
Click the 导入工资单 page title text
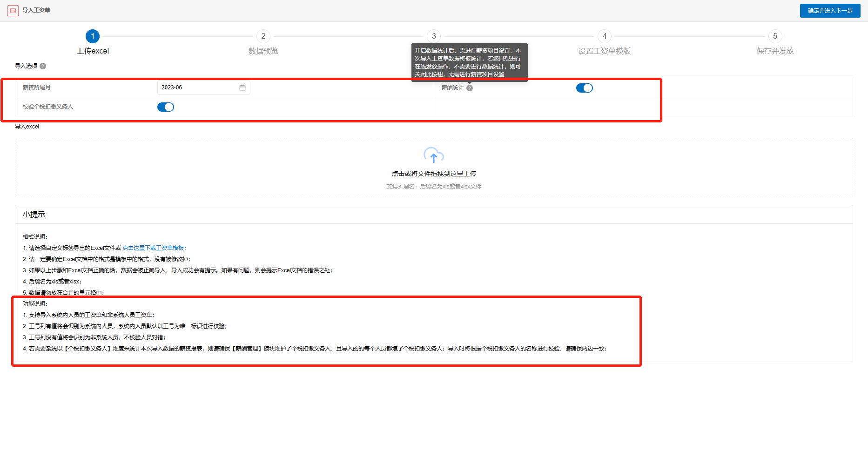tap(36, 10)
